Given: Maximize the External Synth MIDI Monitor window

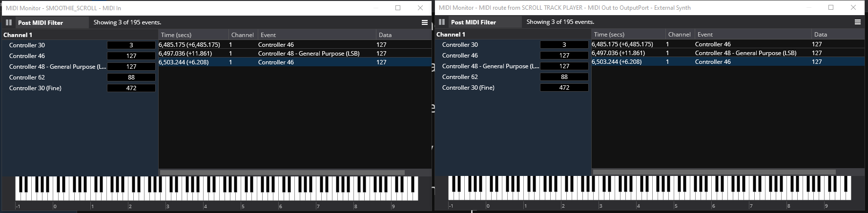Looking at the screenshot, I should (x=831, y=7).
